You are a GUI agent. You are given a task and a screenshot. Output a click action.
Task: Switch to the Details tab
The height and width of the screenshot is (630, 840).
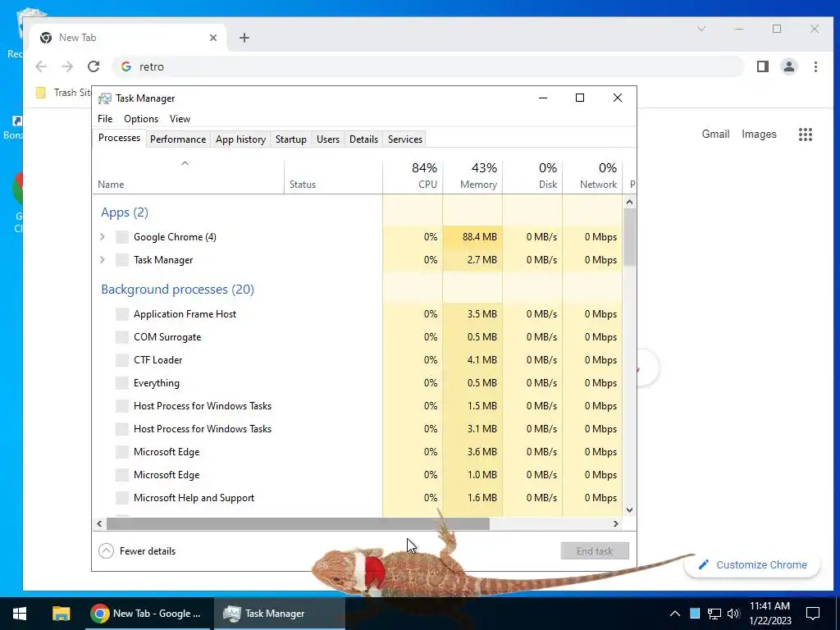pyautogui.click(x=363, y=139)
